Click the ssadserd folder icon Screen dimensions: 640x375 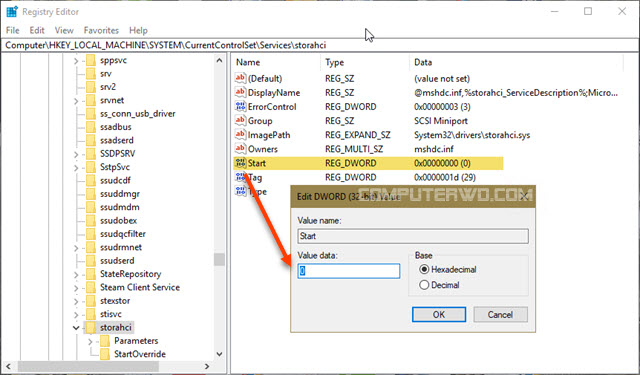pos(91,140)
